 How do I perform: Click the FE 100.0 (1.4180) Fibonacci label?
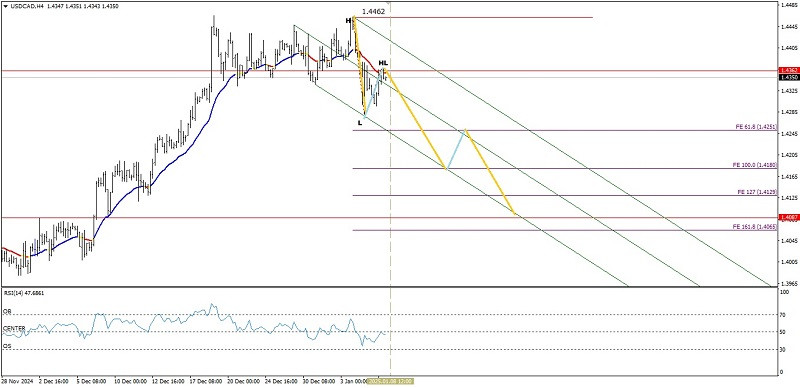click(x=755, y=165)
